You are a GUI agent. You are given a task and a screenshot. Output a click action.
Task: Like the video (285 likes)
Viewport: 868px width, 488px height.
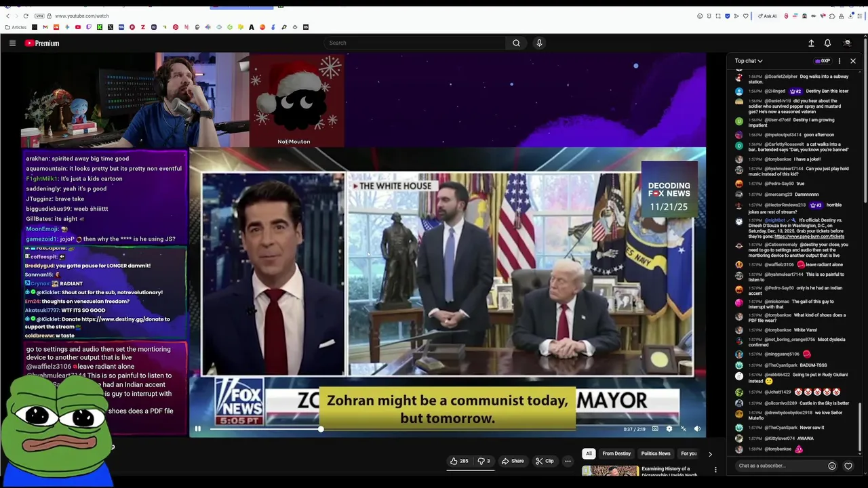pyautogui.click(x=459, y=461)
